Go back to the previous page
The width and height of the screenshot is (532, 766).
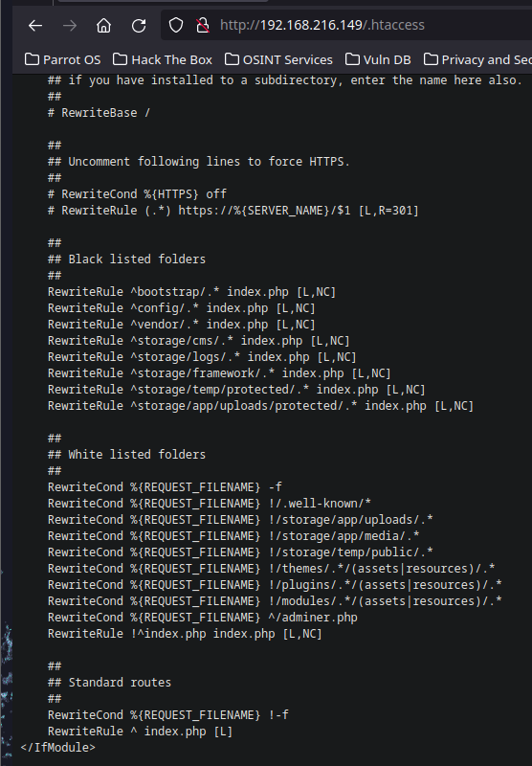click(x=35, y=26)
